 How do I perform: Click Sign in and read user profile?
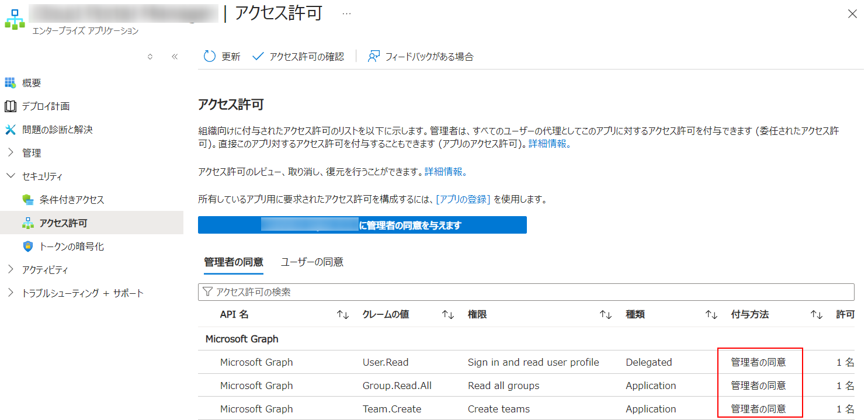(533, 362)
